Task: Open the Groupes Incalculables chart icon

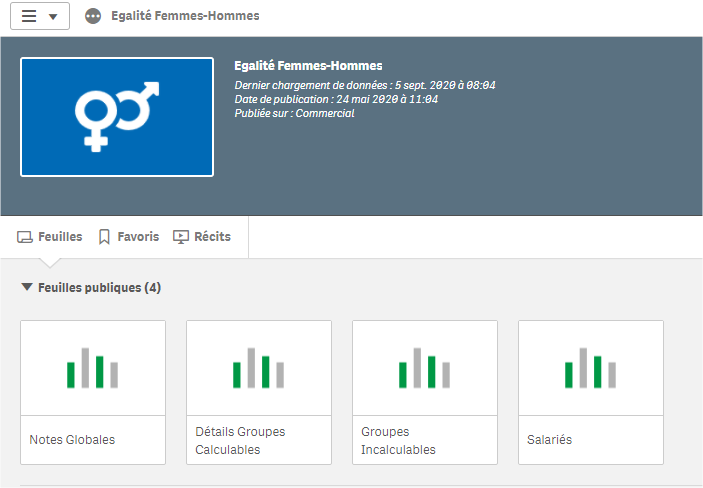Action: 425,368
